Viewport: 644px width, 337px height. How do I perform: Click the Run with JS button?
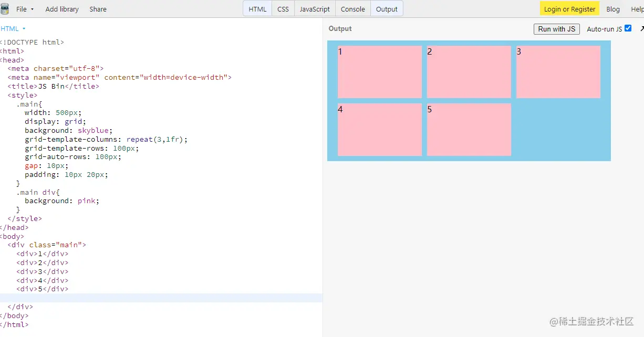coord(557,29)
